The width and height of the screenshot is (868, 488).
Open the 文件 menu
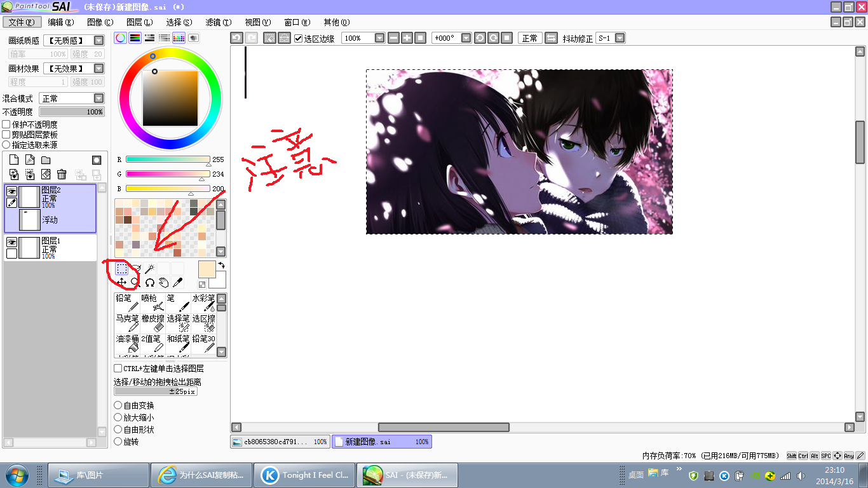(x=22, y=22)
